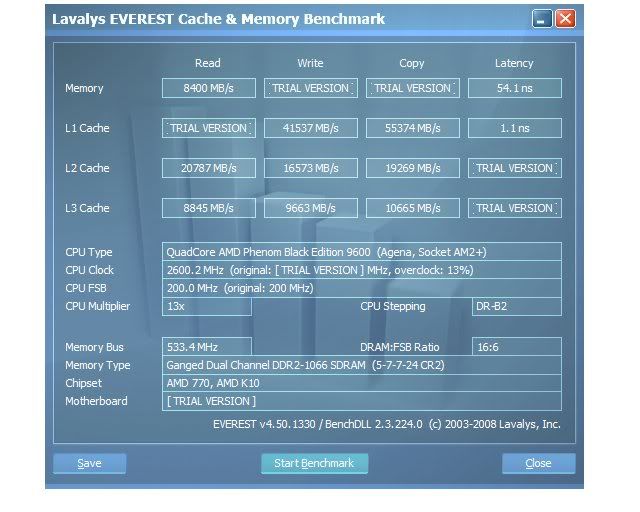Click the Latency column header
The height and width of the screenshot is (512, 640).
514,63
